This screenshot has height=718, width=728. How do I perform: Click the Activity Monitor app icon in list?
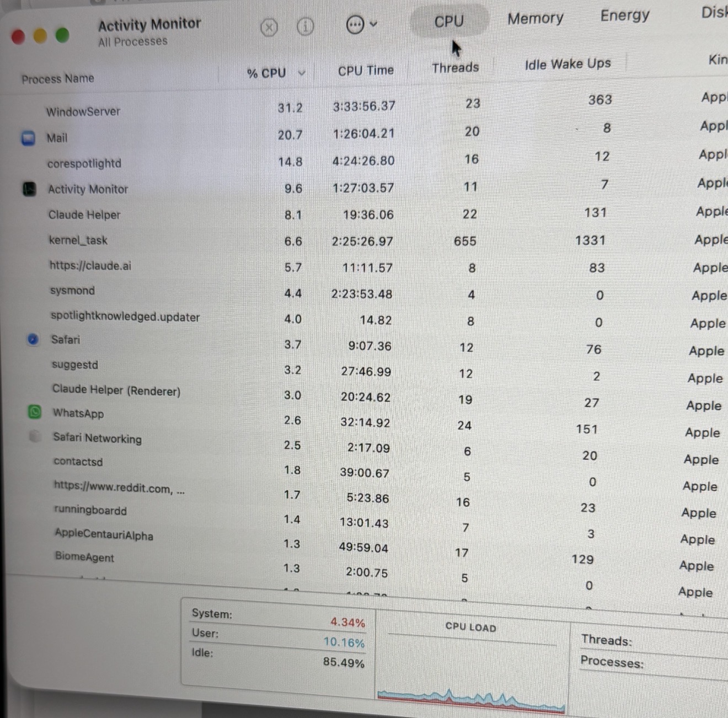coord(29,189)
